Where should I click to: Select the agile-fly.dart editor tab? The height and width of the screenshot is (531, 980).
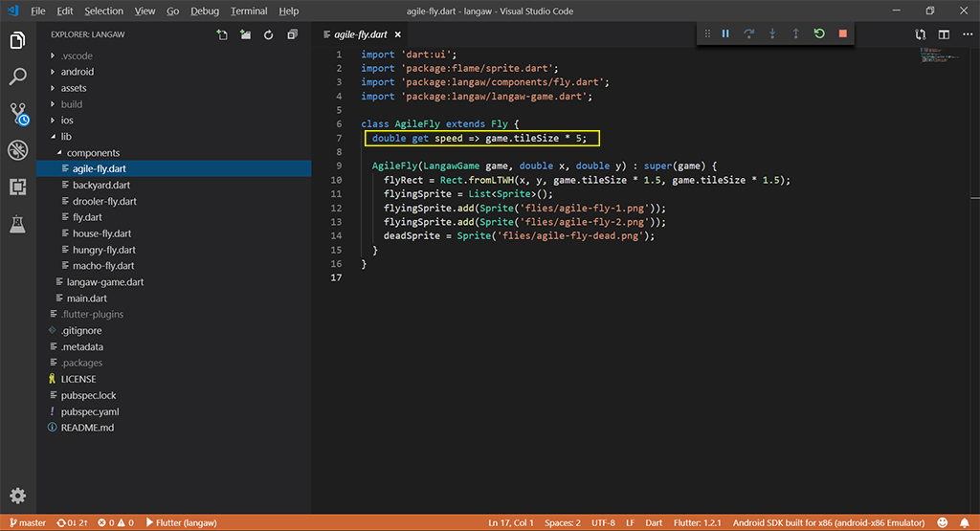point(360,35)
